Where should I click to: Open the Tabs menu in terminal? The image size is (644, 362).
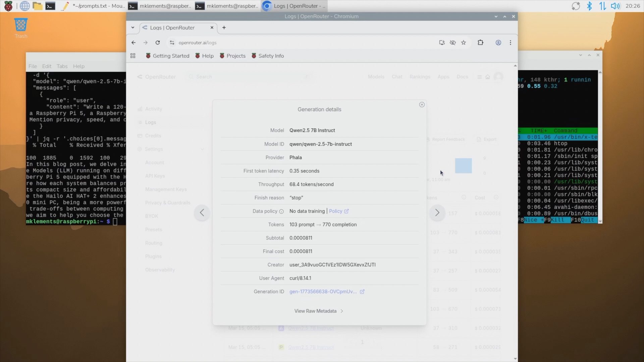tap(62, 66)
